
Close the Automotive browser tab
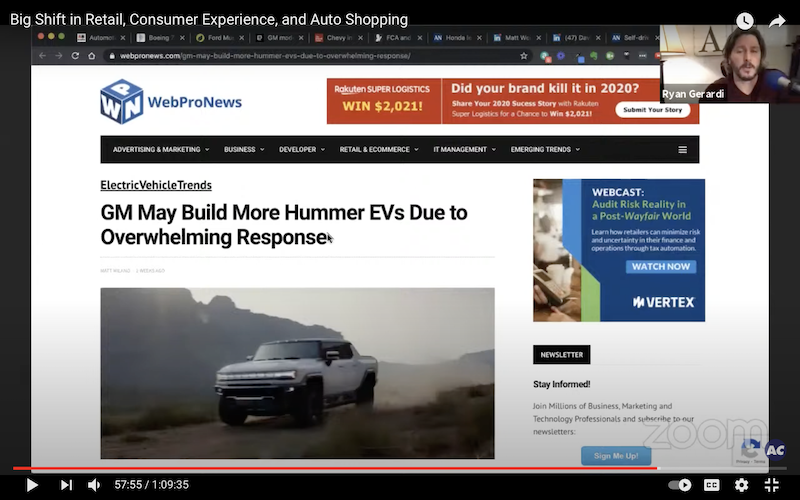(x=122, y=38)
